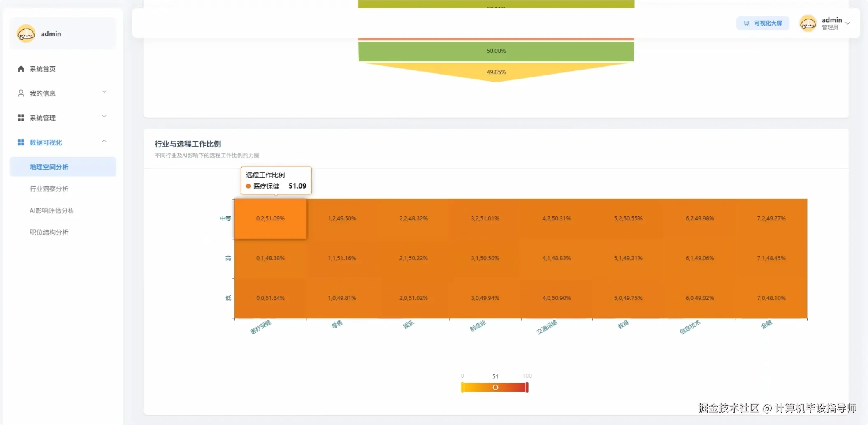Click heatmap cell 3,0,49.94%

[x=485, y=298]
